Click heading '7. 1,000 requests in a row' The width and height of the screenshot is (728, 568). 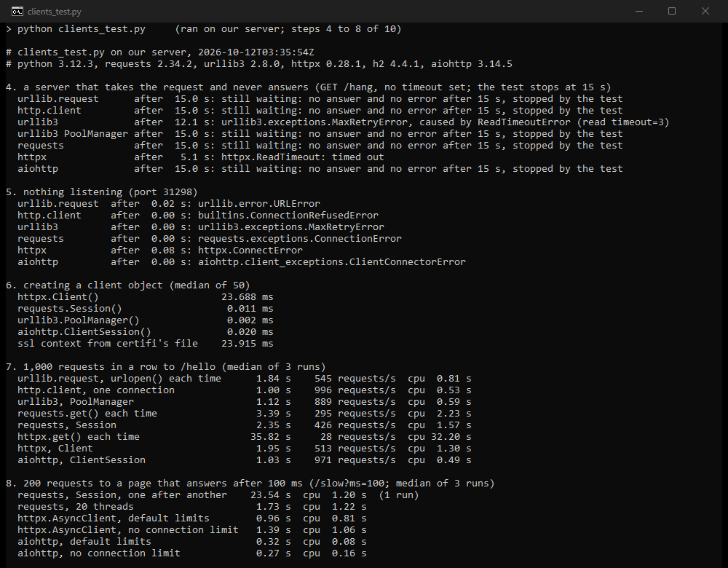click(x=166, y=367)
